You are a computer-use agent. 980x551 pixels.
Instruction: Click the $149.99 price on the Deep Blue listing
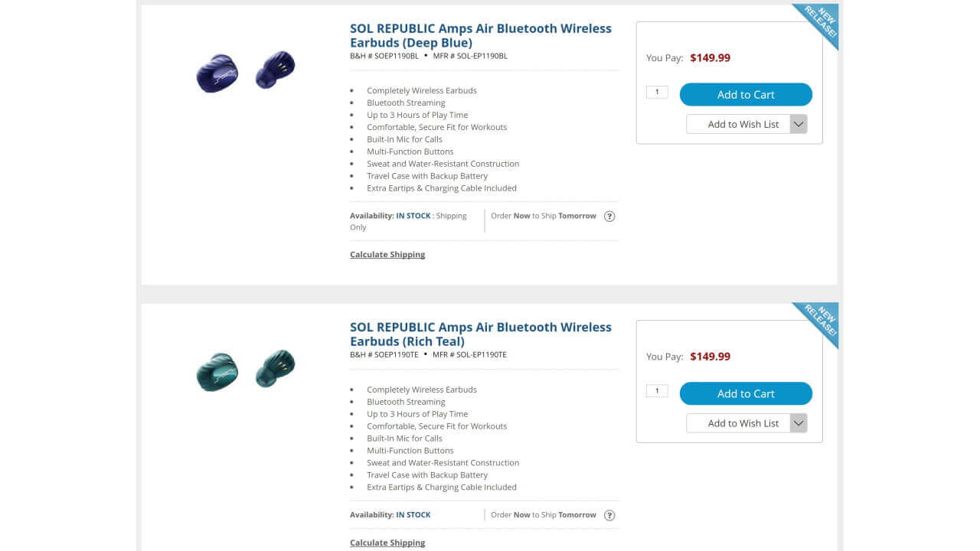pos(710,57)
